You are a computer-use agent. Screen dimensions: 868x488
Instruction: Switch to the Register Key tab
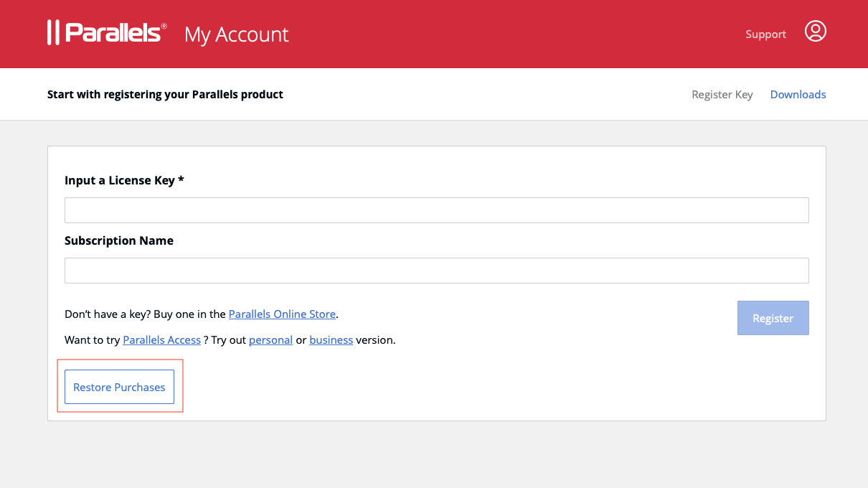pyautogui.click(x=722, y=95)
